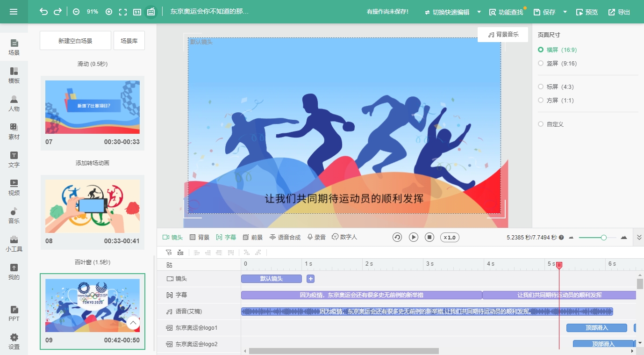644x355 pixels.
Task: Redo the last undone action
Action: 58,12
